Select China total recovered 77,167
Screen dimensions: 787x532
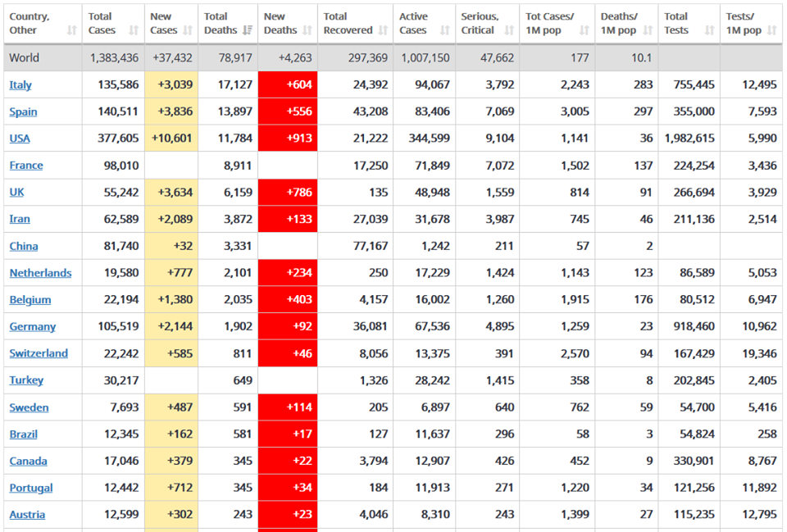tap(371, 247)
